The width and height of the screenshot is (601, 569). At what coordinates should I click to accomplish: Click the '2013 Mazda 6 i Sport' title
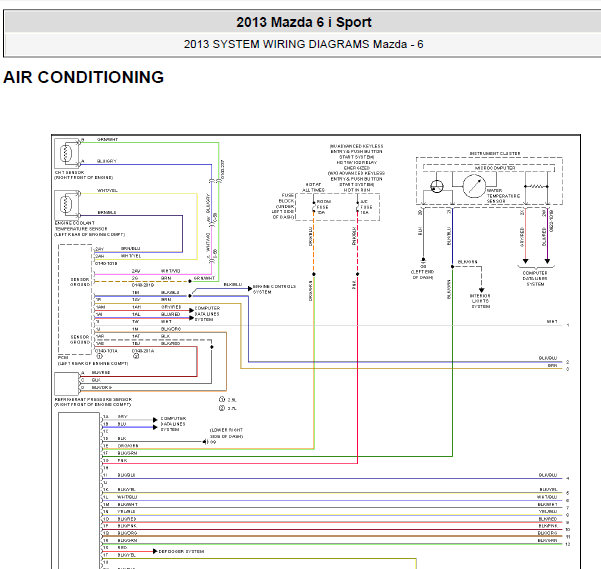[x=304, y=22]
